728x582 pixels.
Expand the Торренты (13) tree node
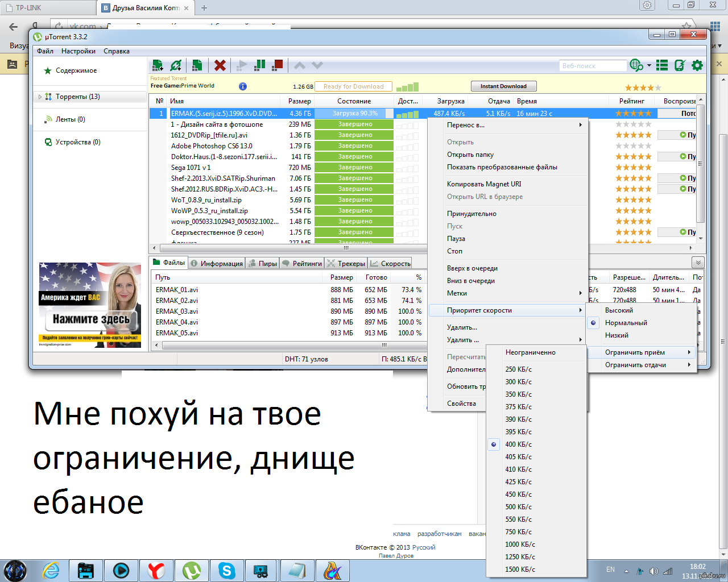pyautogui.click(x=40, y=97)
